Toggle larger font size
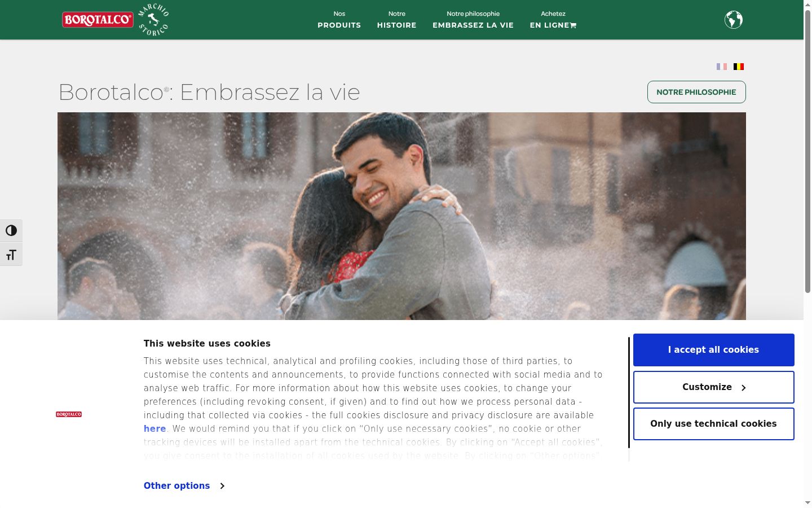 coord(11,255)
